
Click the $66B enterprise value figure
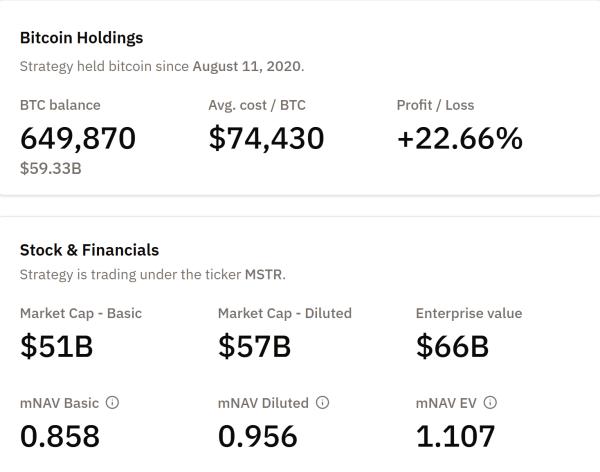coord(452,346)
